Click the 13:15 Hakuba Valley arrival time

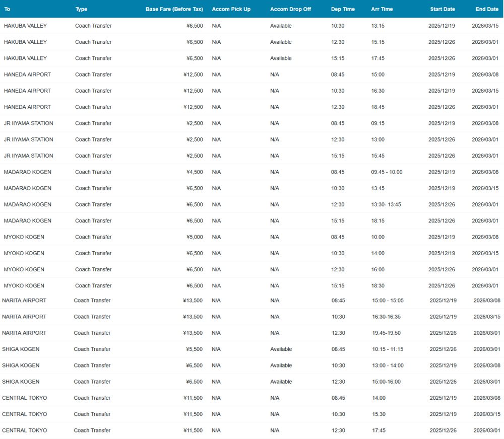point(377,26)
